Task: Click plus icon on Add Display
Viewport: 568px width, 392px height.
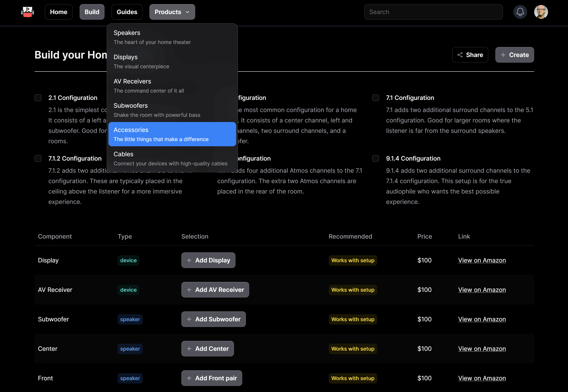Action: (189, 260)
